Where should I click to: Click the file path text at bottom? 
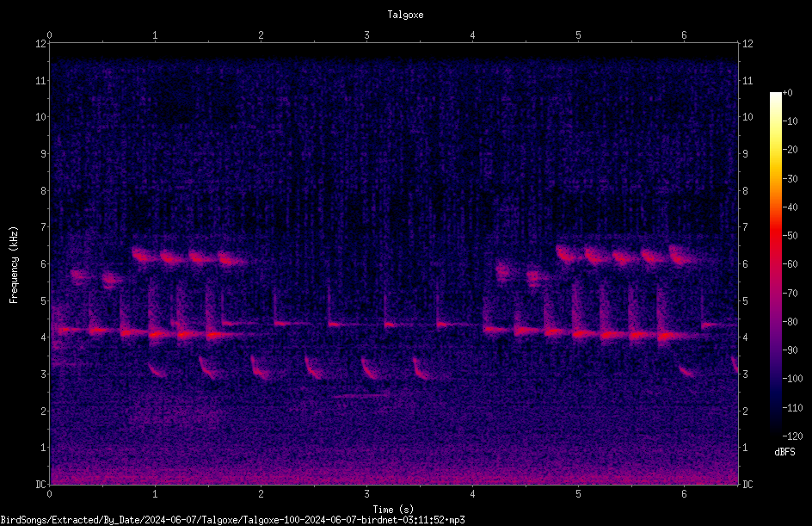(x=232, y=520)
